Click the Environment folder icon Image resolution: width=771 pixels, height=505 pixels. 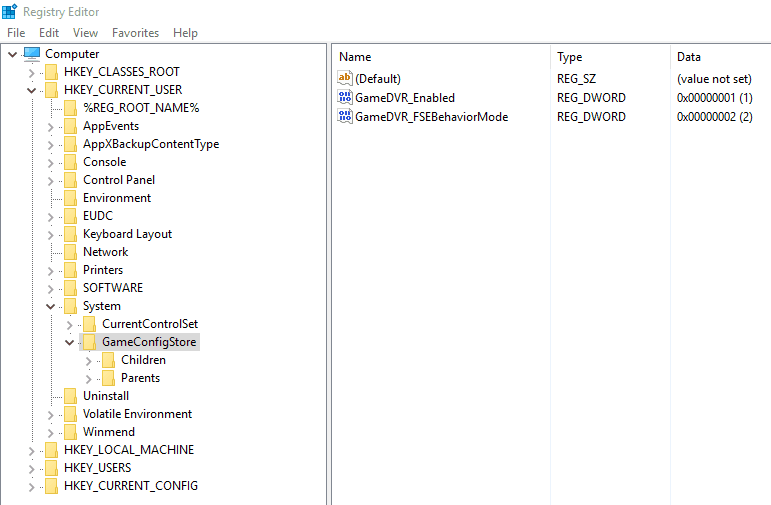(71, 198)
